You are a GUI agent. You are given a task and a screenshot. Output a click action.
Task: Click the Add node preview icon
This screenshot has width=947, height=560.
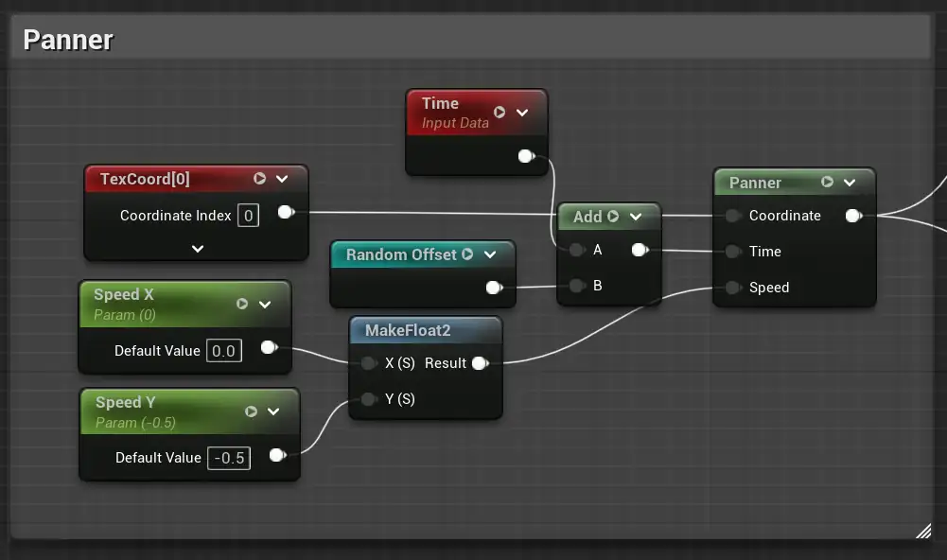click(613, 217)
